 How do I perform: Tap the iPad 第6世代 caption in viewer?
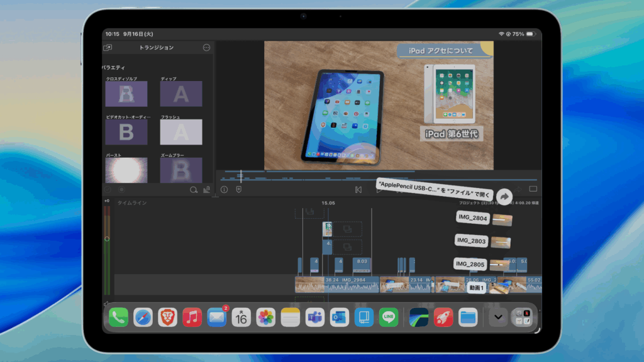[452, 134]
